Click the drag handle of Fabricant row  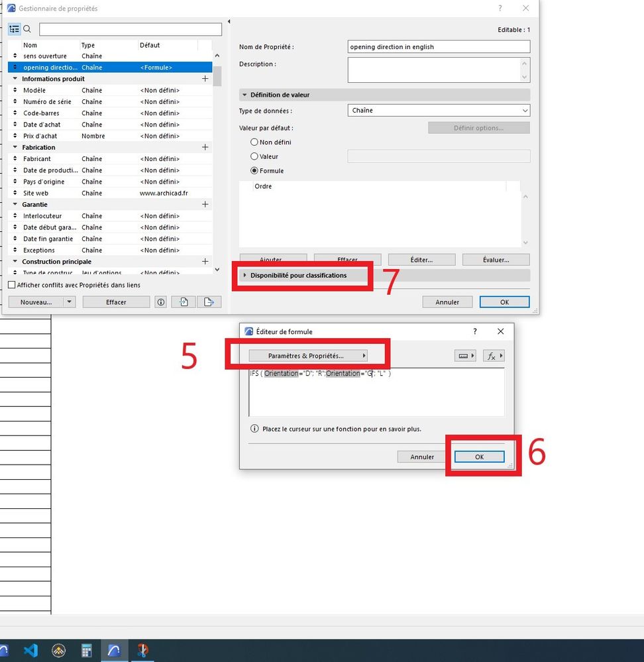[x=15, y=158]
